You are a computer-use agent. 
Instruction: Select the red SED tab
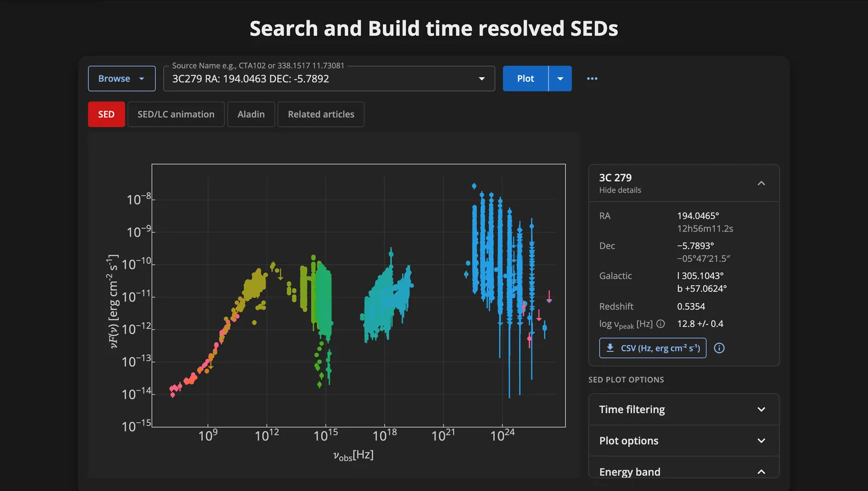(x=106, y=114)
